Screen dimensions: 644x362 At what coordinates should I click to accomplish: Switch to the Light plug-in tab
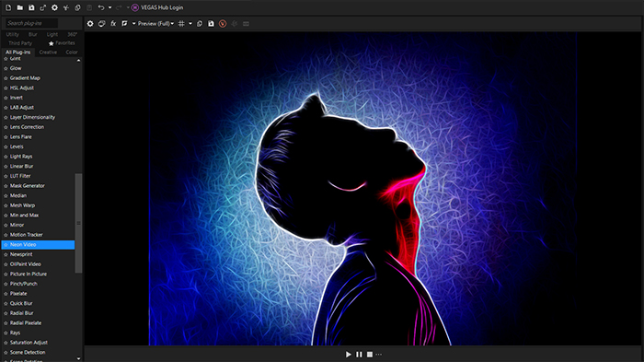52,35
